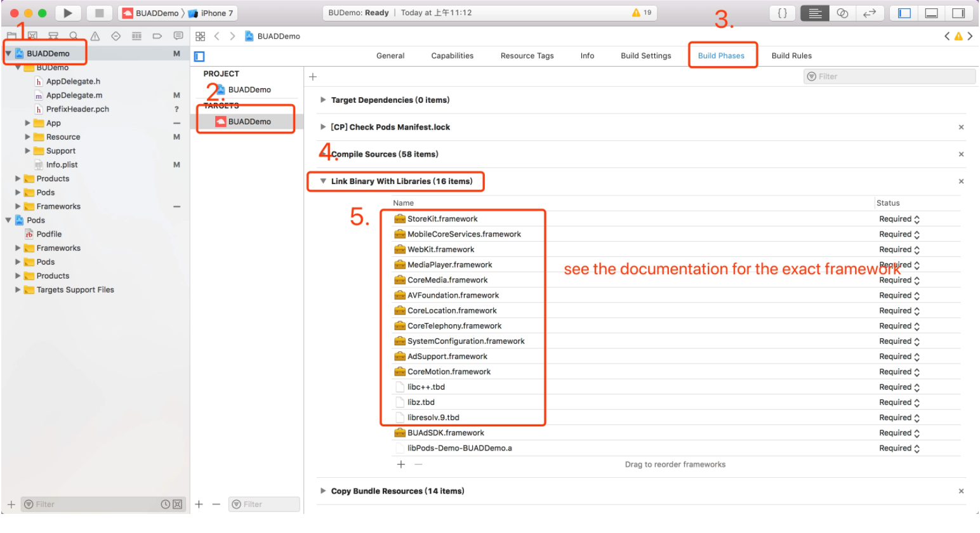The height and width of the screenshot is (533, 980).
Task: Expand the Support folder in navigator
Action: tap(27, 151)
